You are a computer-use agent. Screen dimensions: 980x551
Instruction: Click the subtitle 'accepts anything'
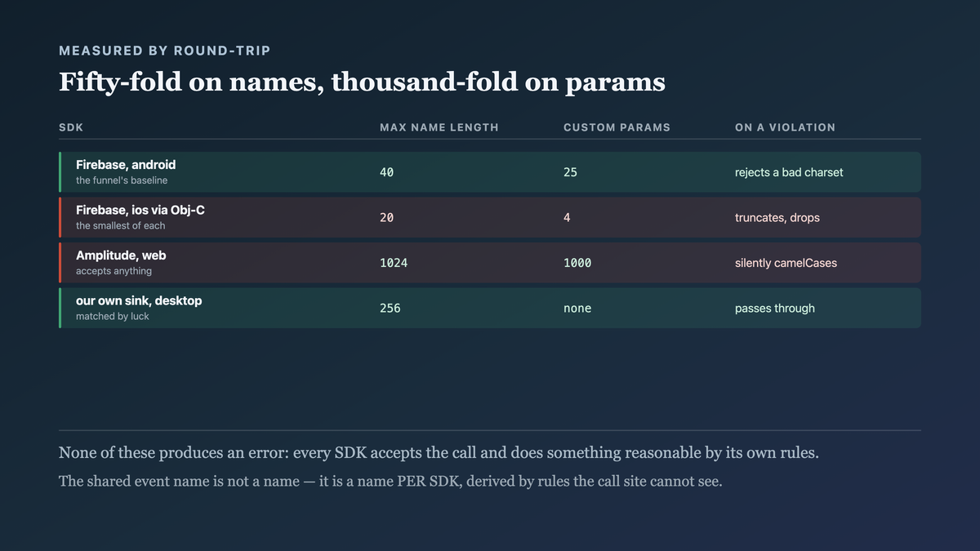(114, 271)
